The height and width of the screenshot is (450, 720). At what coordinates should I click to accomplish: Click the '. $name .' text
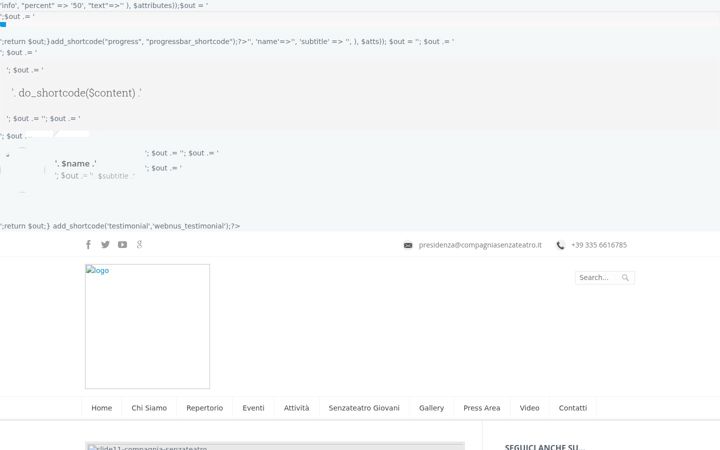(75, 163)
